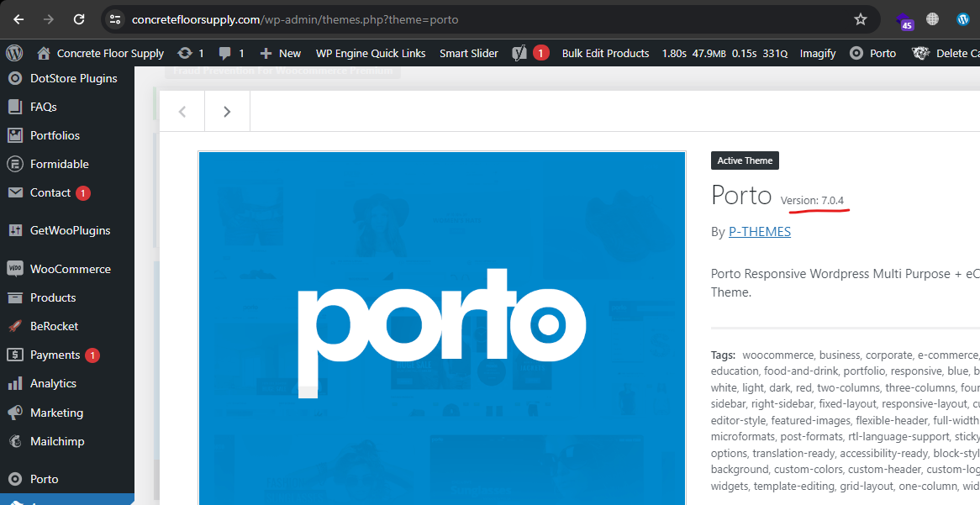The width and height of the screenshot is (980, 505).
Task: Open Formidable forms in sidebar
Action: pyautogui.click(x=67, y=165)
